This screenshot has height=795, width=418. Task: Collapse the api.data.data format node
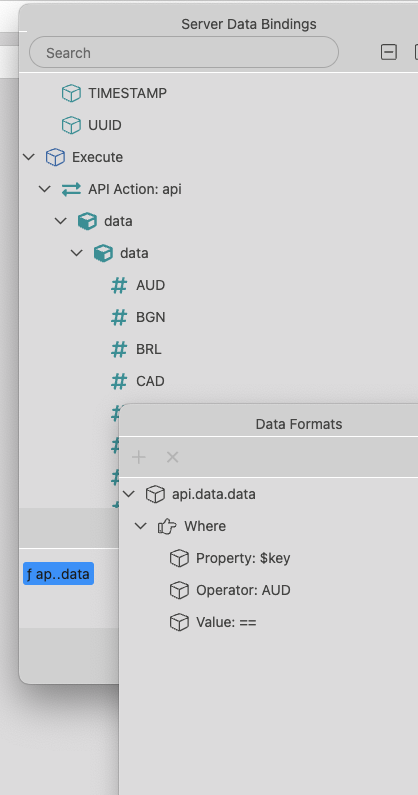tap(129, 494)
